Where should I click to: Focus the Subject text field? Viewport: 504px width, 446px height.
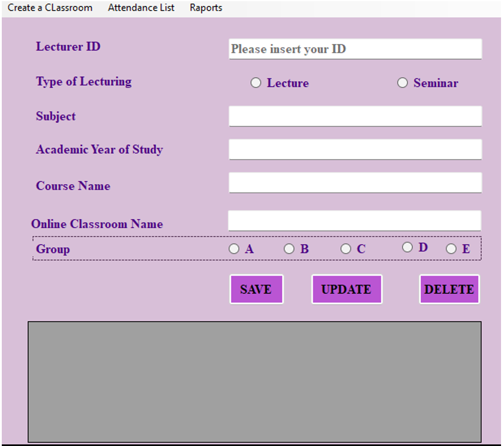click(355, 116)
